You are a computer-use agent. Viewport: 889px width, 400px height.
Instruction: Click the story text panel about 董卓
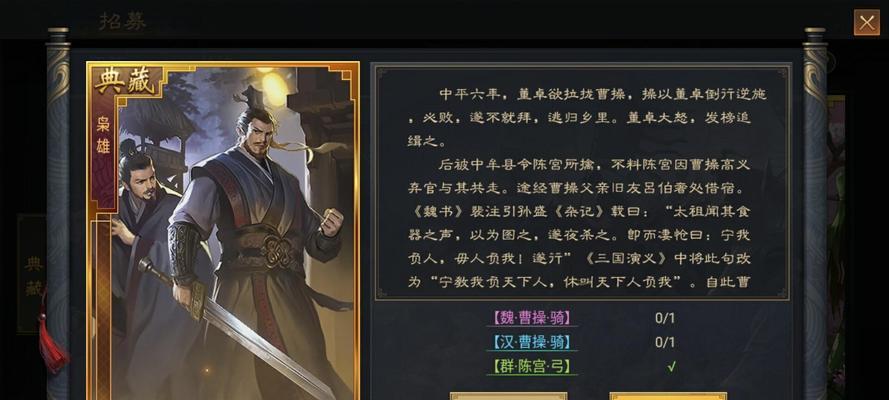pyautogui.click(x=582, y=181)
